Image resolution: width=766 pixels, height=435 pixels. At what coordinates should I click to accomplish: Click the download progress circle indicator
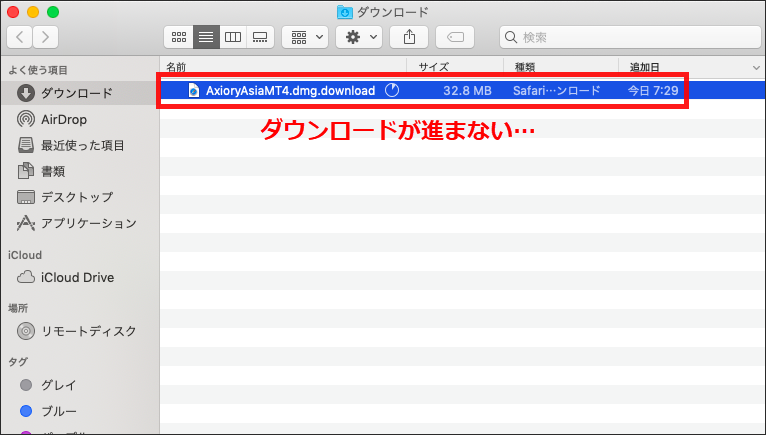pos(392,90)
